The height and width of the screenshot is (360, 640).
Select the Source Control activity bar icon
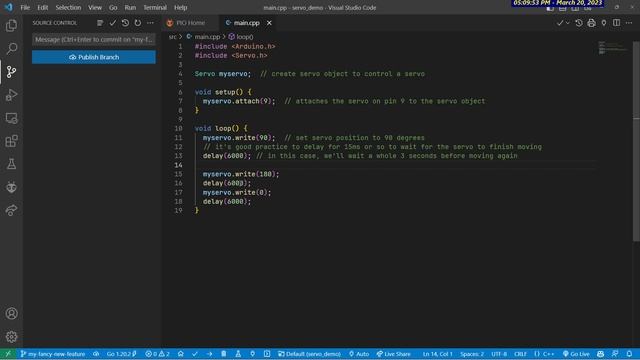(11, 72)
